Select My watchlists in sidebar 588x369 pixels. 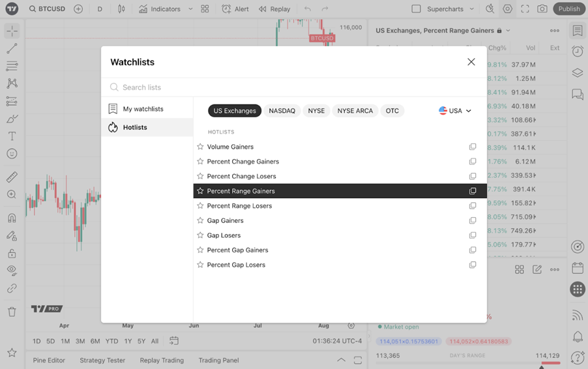[147, 109]
